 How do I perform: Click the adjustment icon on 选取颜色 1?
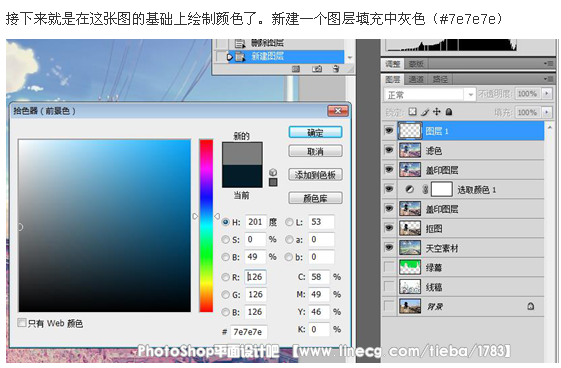pyautogui.click(x=410, y=190)
